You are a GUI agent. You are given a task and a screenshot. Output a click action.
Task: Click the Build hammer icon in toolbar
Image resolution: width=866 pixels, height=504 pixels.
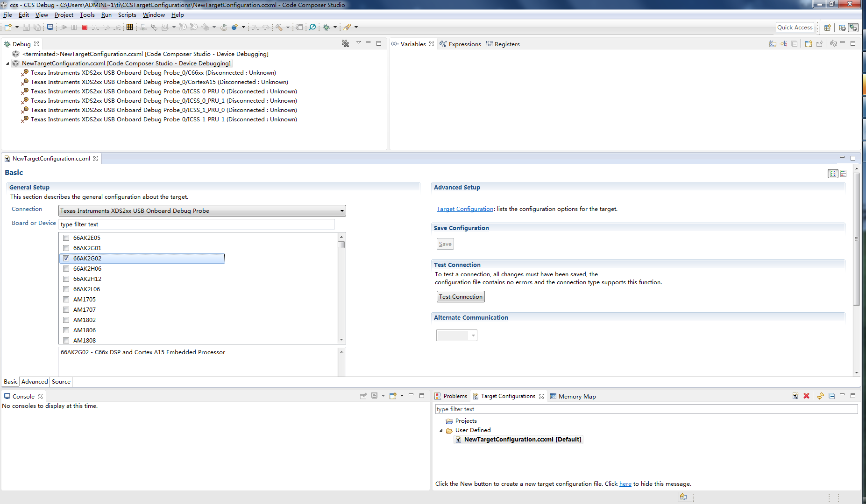279,28
